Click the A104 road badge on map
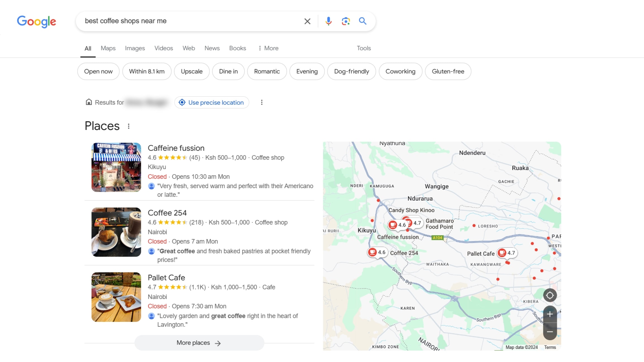 pyautogui.click(x=437, y=238)
